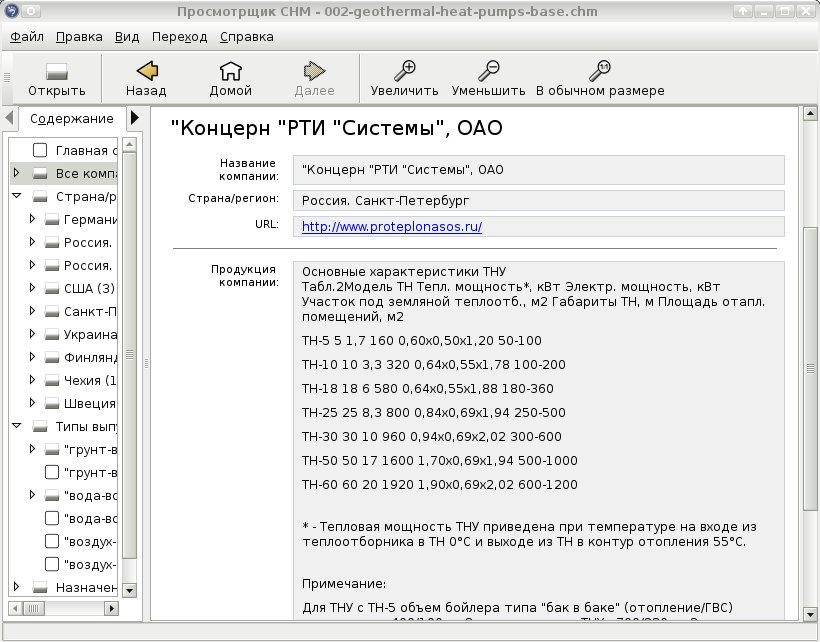This screenshot has height=642, width=820.
Task: Select the США (3) tree entry
Action: (x=89, y=289)
